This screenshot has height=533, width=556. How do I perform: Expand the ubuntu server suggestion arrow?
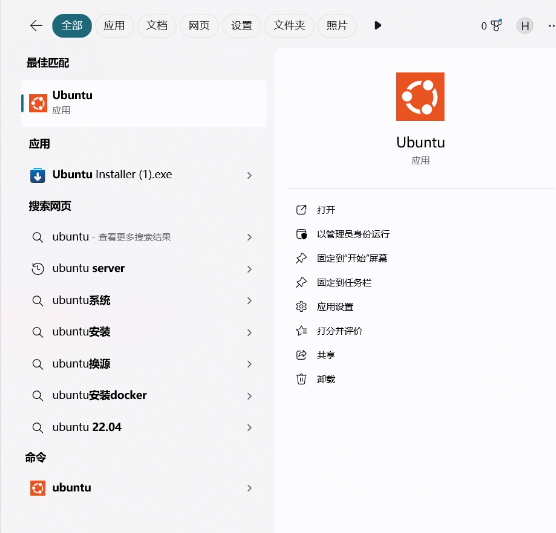coord(249,269)
